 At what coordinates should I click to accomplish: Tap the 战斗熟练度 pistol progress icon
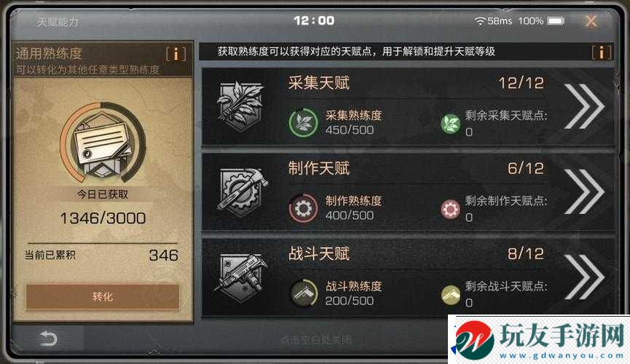pyautogui.click(x=304, y=293)
